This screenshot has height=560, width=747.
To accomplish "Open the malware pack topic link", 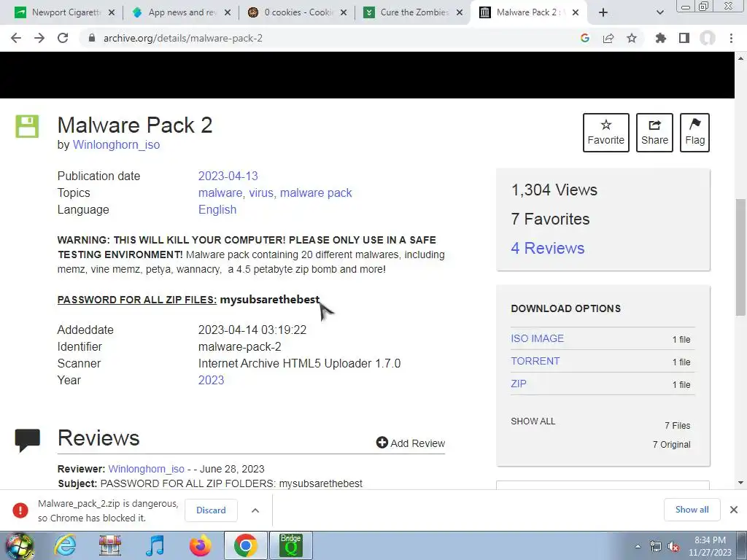I will point(316,192).
